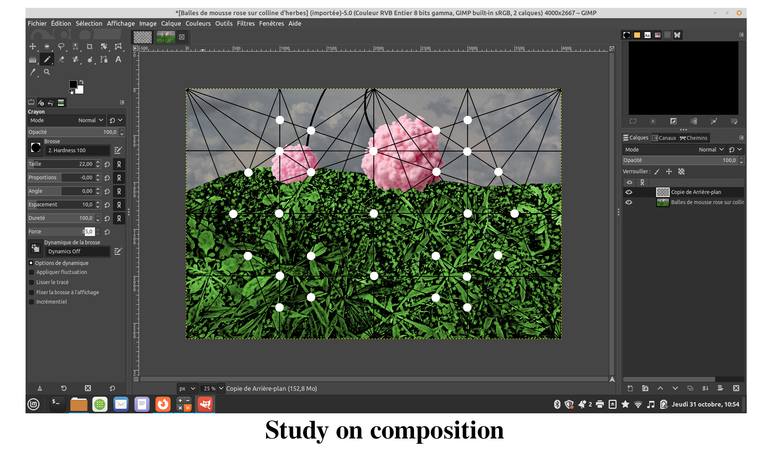Swap foreground and background colors

click(81, 82)
